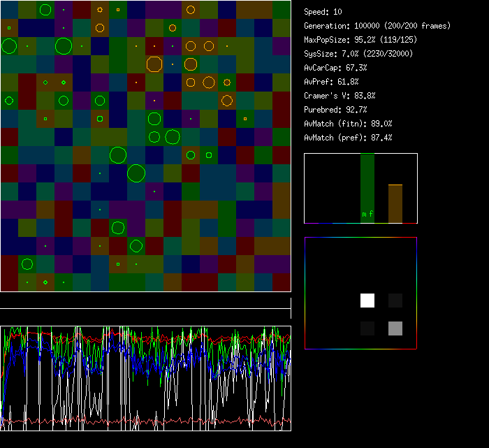489x448 pixels.
Task: Click the large green circle at far left edge
Action: [x=9, y=46]
